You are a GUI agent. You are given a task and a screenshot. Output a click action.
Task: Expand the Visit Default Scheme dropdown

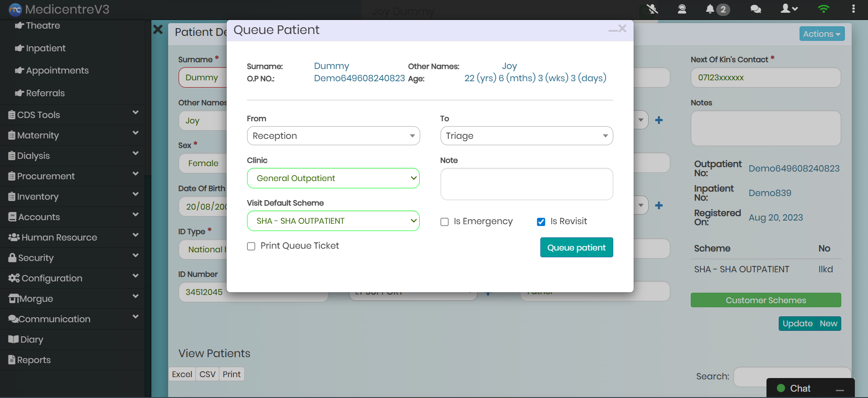tap(333, 221)
